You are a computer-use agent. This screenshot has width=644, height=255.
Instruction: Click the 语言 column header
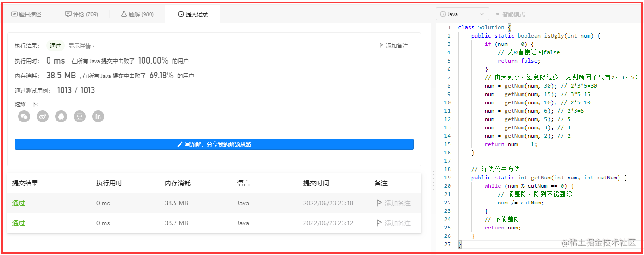click(244, 183)
